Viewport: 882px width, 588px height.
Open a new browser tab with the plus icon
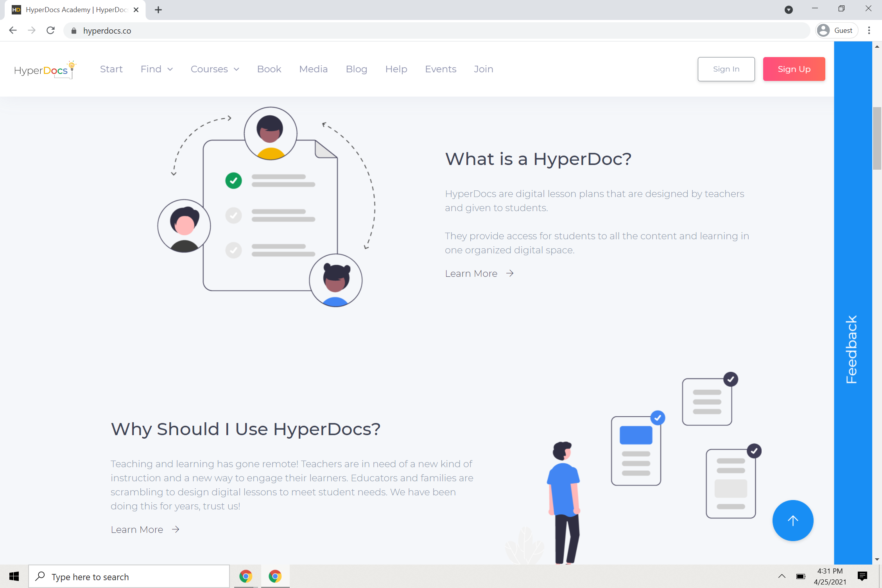pyautogui.click(x=158, y=10)
